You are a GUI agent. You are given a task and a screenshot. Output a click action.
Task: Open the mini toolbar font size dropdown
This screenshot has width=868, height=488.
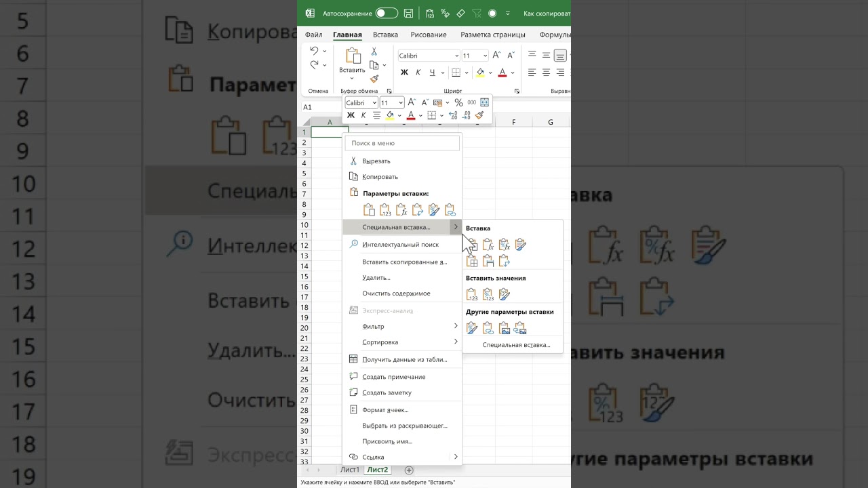click(x=401, y=103)
